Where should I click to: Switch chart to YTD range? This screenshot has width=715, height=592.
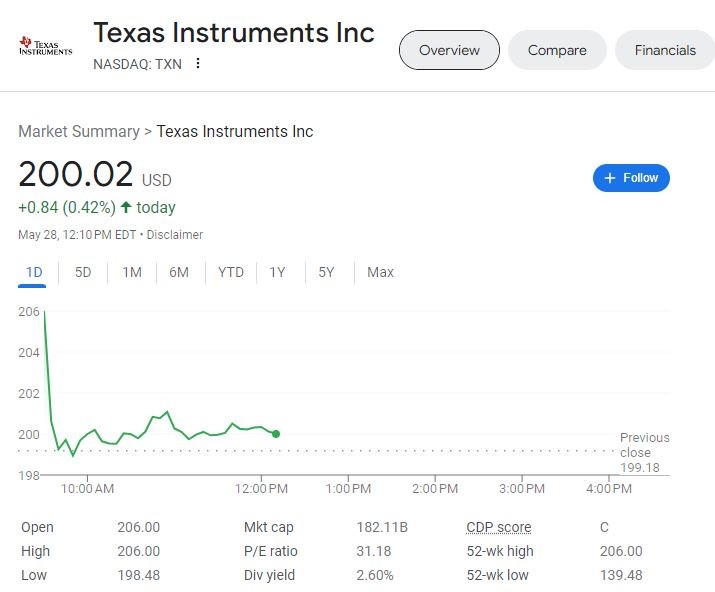point(231,272)
